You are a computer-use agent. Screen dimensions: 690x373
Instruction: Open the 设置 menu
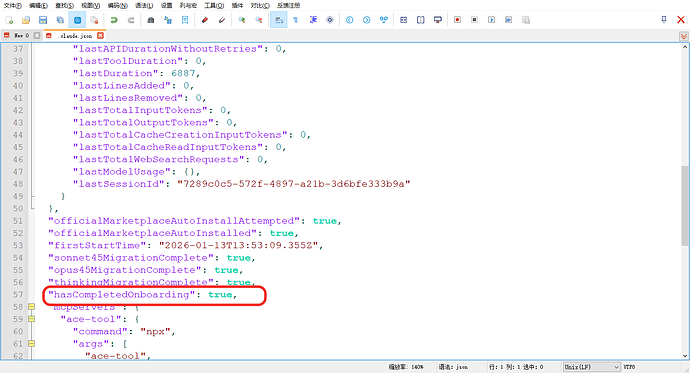(x=167, y=5)
